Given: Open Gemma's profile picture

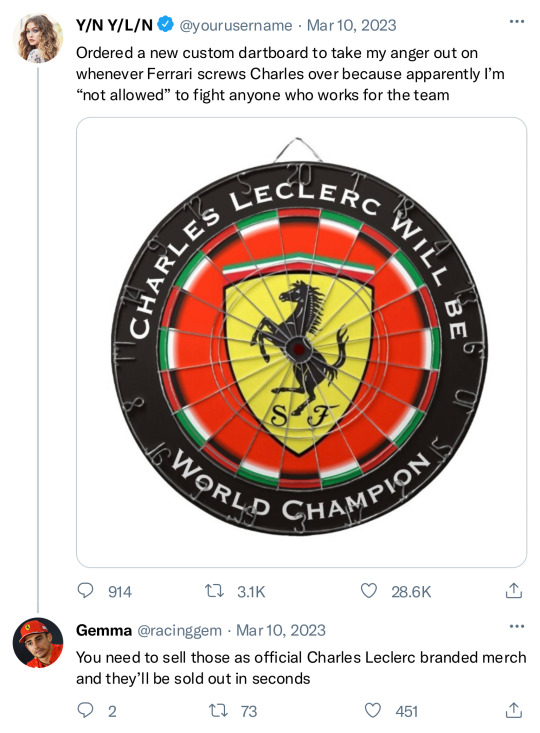Looking at the screenshot, I should [38, 643].
